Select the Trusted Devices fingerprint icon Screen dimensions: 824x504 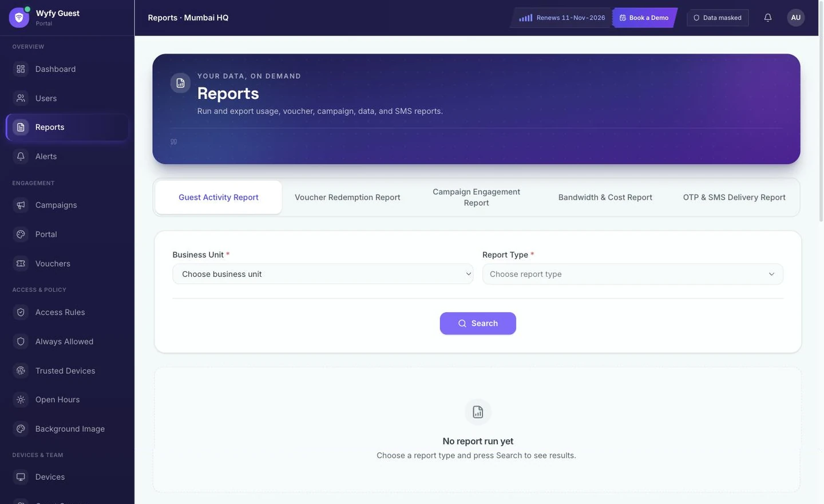pyautogui.click(x=21, y=371)
